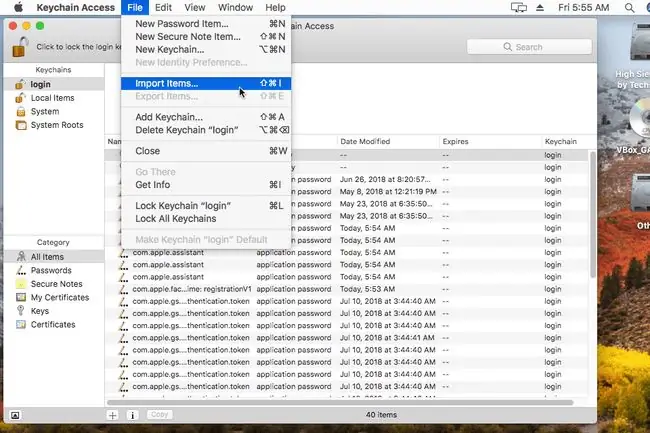Image resolution: width=650 pixels, height=433 pixels.
Task: Open the Help menu
Action: click(275, 7)
